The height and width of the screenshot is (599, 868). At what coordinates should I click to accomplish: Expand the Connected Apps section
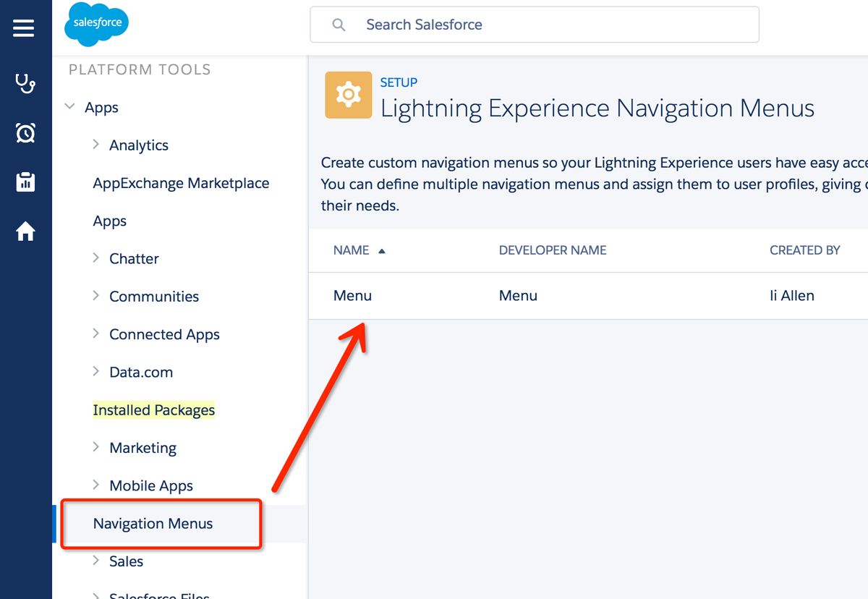[96, 334]
